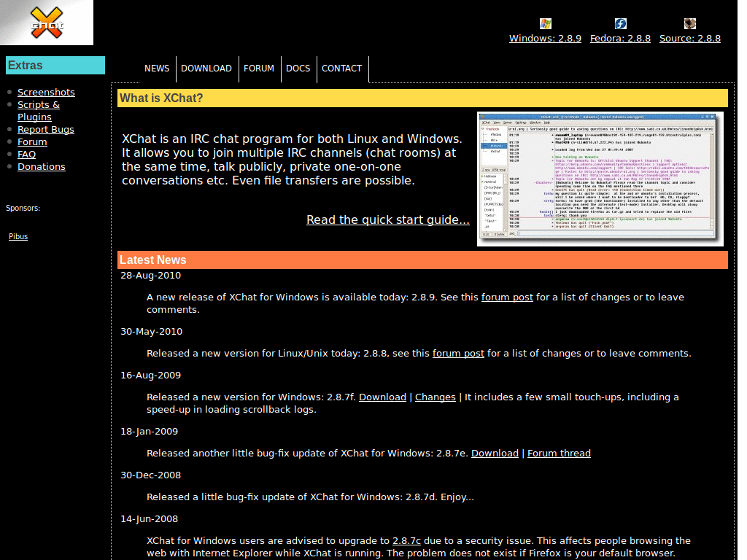Open the Fedora: 2.8.8 download link
747x560 pixels.
pyautogui.click(x=620, y=38)
